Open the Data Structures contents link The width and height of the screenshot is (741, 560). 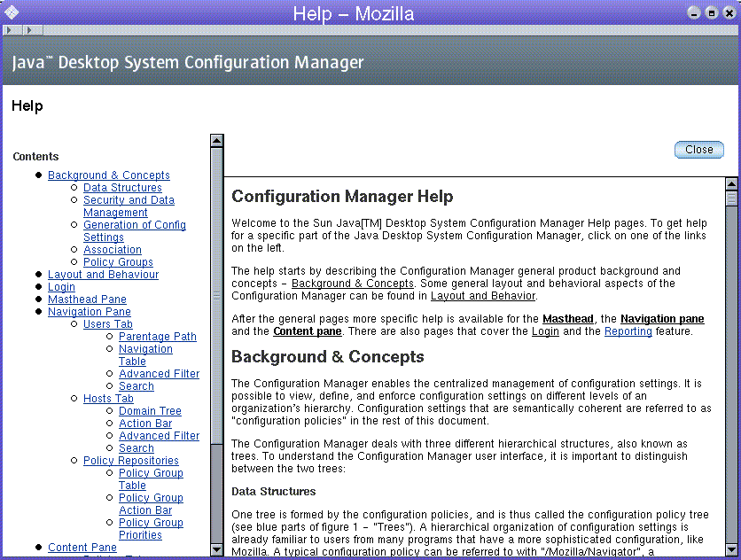tap(122, 188)
